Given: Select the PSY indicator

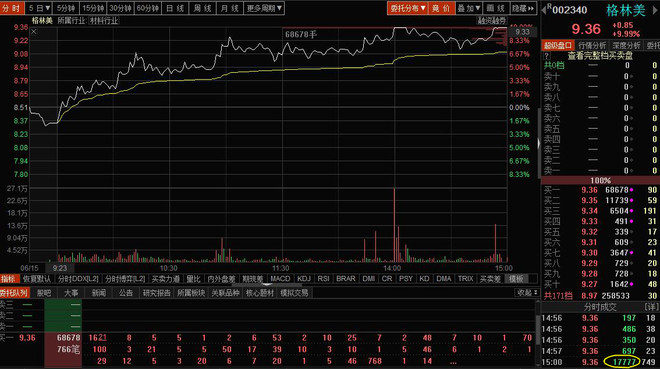Looking at the screenshot, I should [406, 279].
